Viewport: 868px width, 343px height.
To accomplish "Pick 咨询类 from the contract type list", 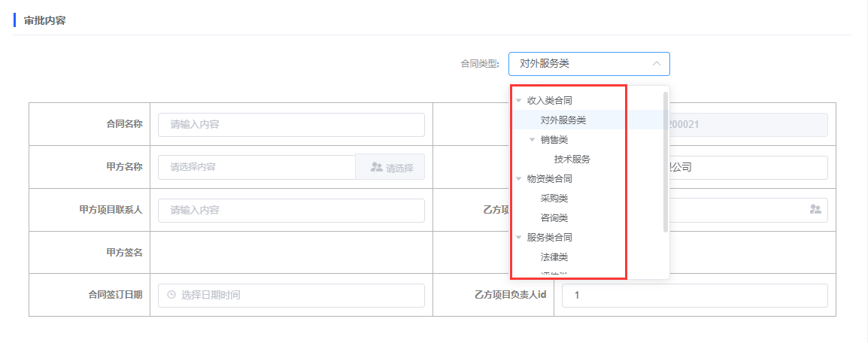I will click(x=554, y=218).
